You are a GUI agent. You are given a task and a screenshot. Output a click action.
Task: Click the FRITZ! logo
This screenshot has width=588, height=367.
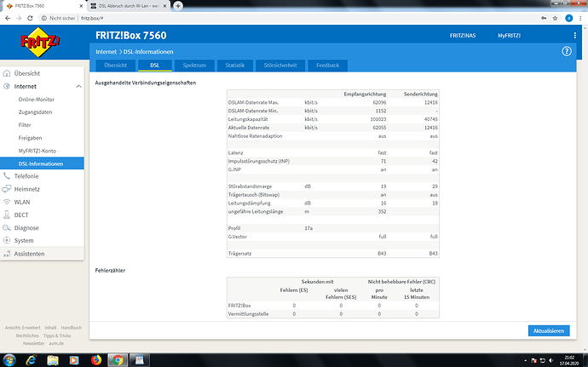point(40,42)
